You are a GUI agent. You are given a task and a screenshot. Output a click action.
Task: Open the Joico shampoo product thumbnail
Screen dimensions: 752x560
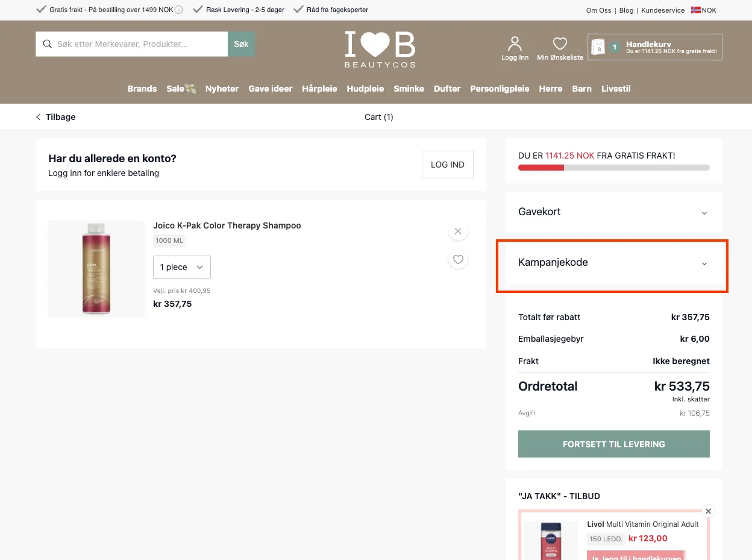(x=96, y=269)
